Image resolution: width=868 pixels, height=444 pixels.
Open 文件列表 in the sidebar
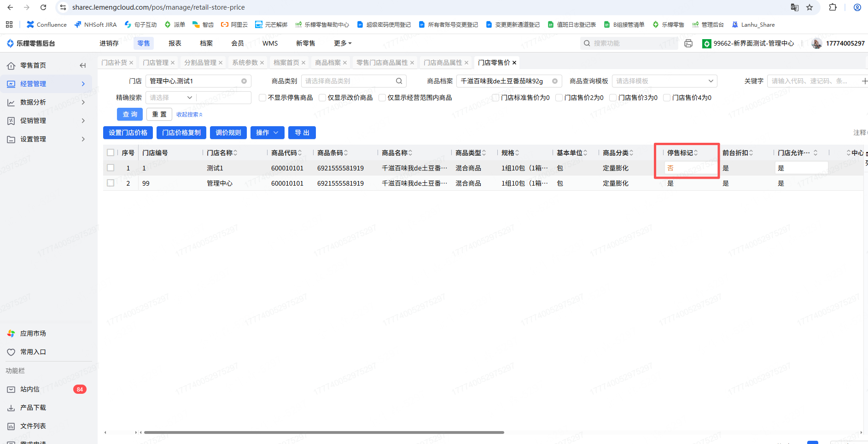(33, 426)
